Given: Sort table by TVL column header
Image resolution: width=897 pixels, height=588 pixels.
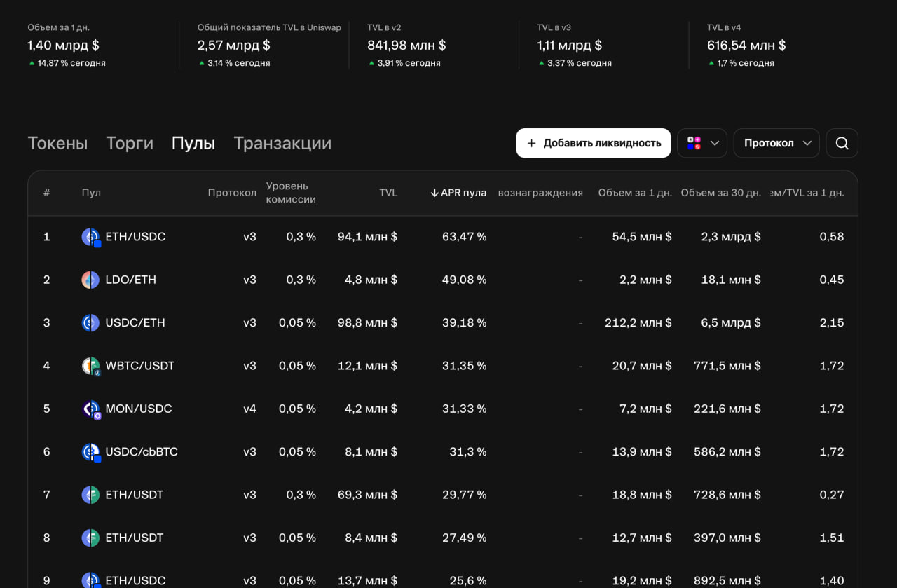Looking at the screenshot, I should [388, 193].
